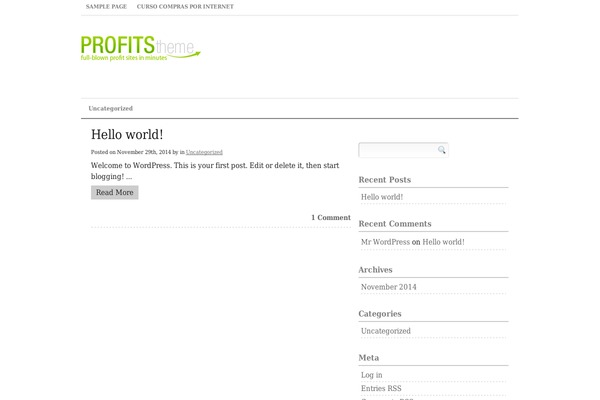Open the Sample Page menu item
Image resolution: width=600 pixels, height=400 pixels.
(x=106, y=7)
